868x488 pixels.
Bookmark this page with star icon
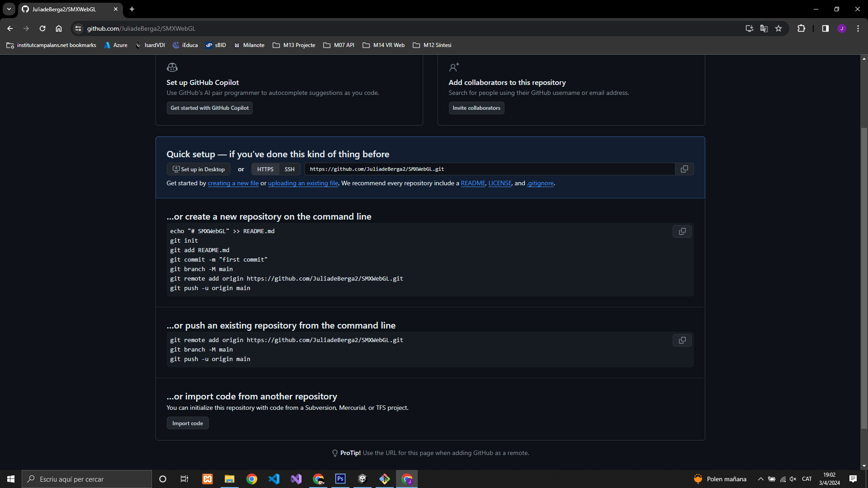[778, 28]
